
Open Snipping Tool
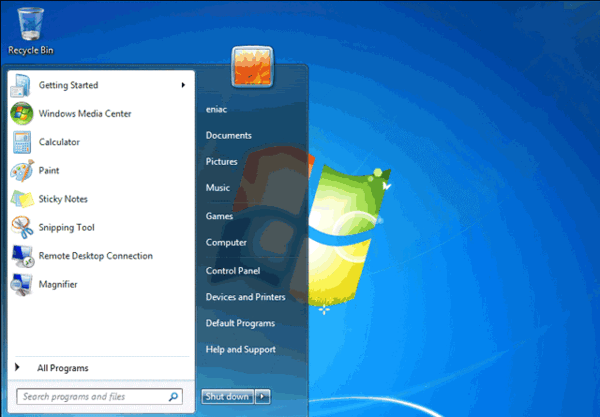tap(101, 227)
